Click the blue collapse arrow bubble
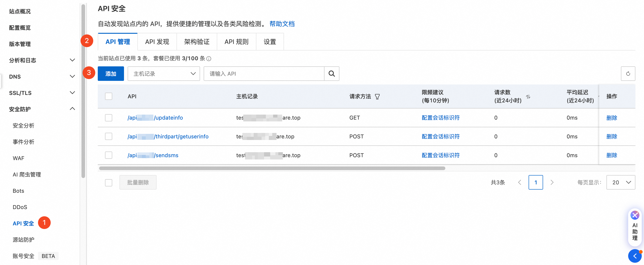Screen dimensions: 644x265 pos(635,256)
